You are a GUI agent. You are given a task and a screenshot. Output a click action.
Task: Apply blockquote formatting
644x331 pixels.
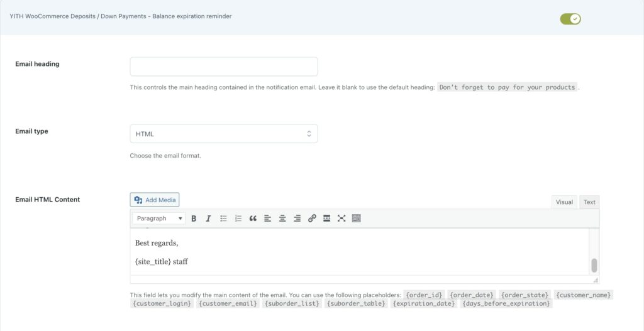[253, 219]
